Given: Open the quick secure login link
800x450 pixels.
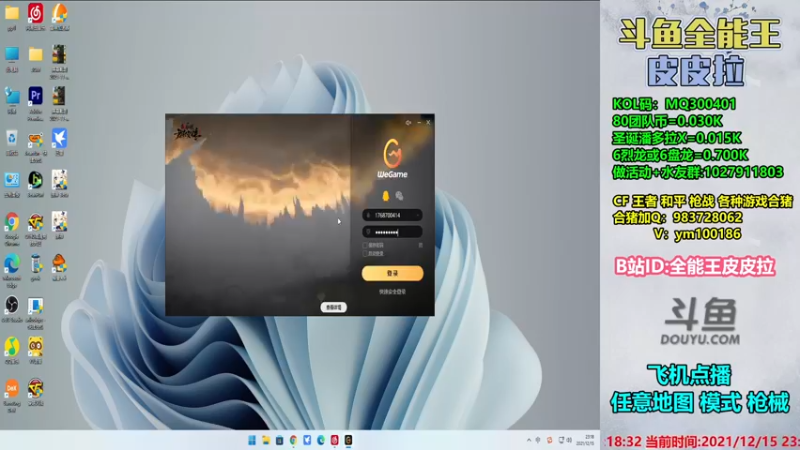Looking at the screenshot, I should [392, 292].
